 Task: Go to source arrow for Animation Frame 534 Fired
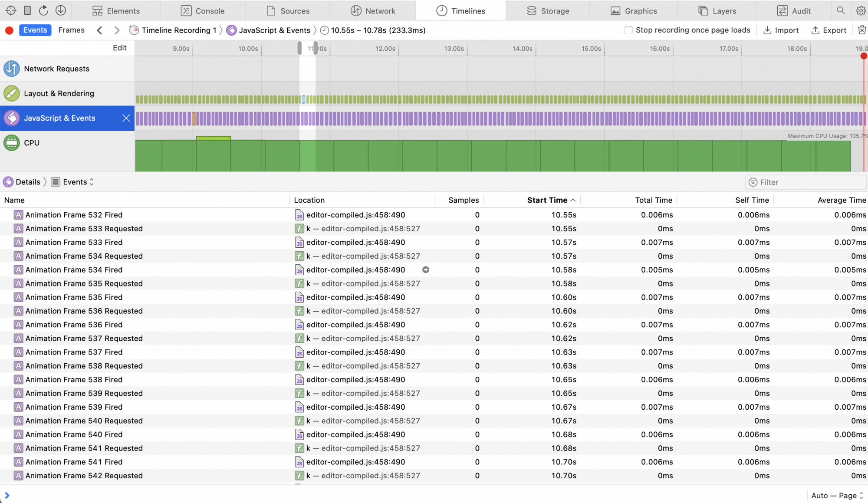426,270
